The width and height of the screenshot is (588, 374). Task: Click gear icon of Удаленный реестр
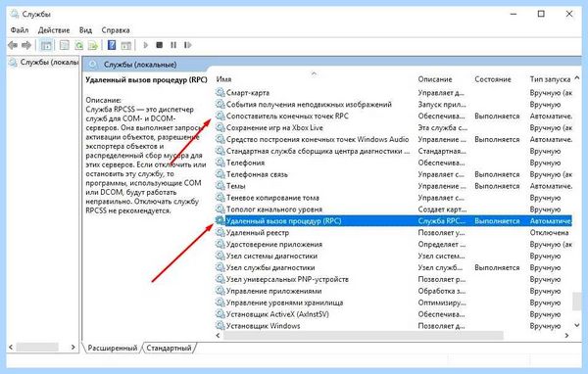tap(220, 232)
